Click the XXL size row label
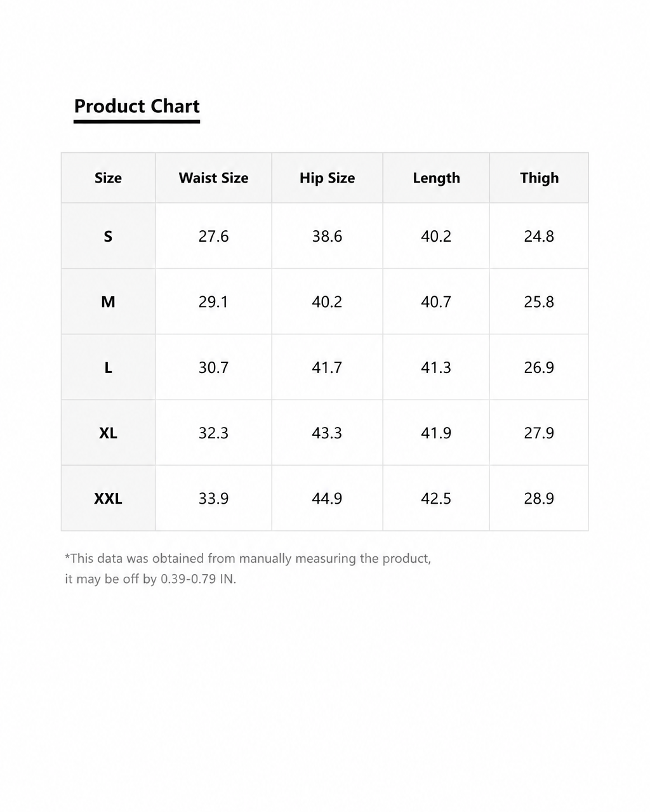The height and width of the screenshot is (812, 650). pos(108,499)
